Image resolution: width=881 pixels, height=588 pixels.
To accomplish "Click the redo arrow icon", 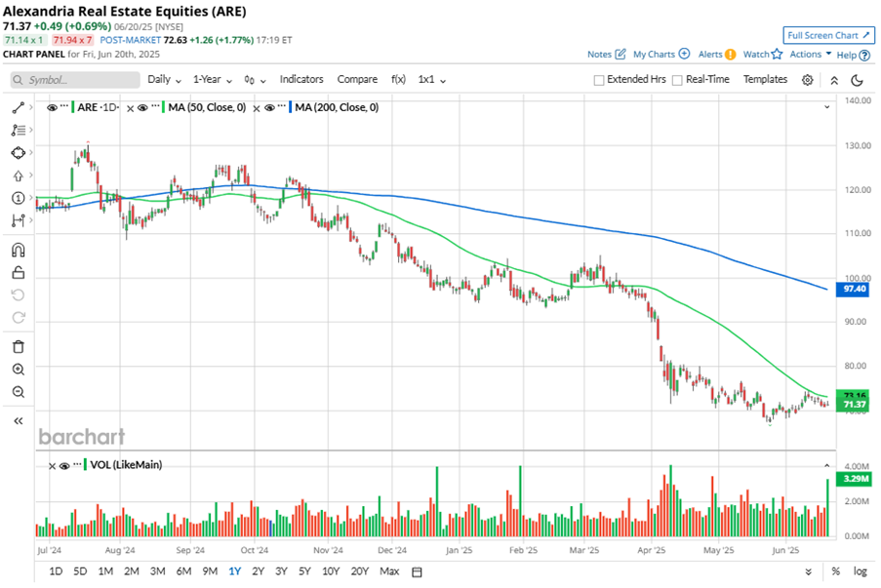I will point(18,318).
